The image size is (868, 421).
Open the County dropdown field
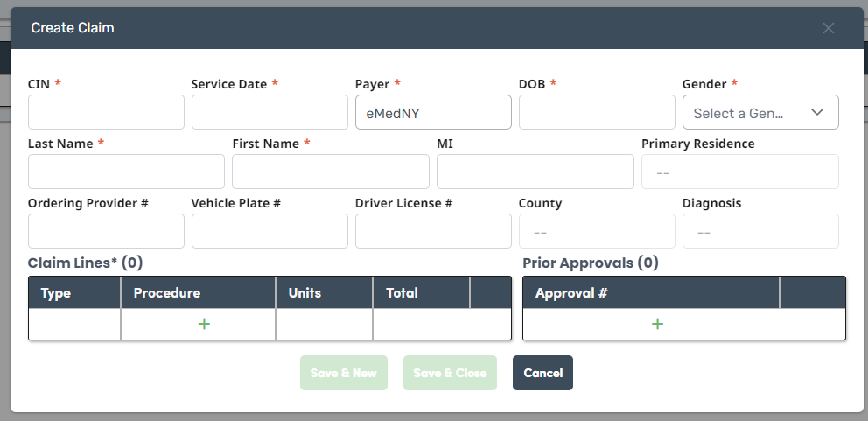pos(597,231)
